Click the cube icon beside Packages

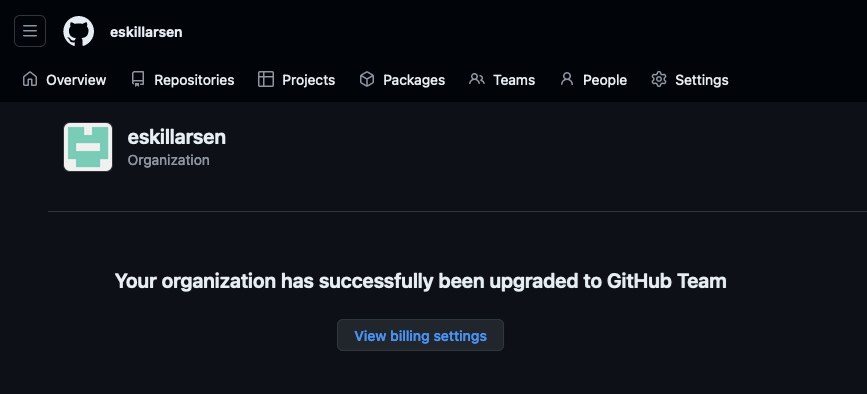(367, 80)
